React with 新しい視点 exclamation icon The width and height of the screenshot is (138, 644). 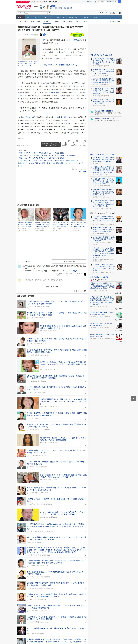pyautogui.click(x=83, y=144)
